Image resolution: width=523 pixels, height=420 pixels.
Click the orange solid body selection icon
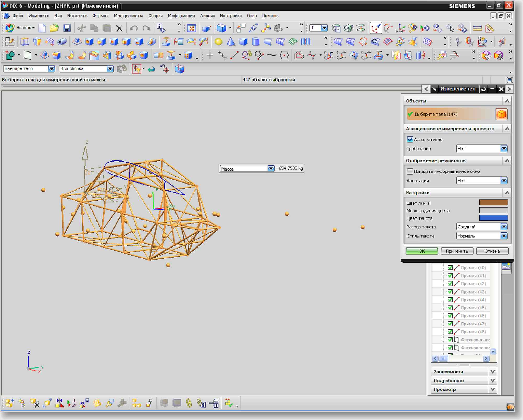(x=501, y=114)
